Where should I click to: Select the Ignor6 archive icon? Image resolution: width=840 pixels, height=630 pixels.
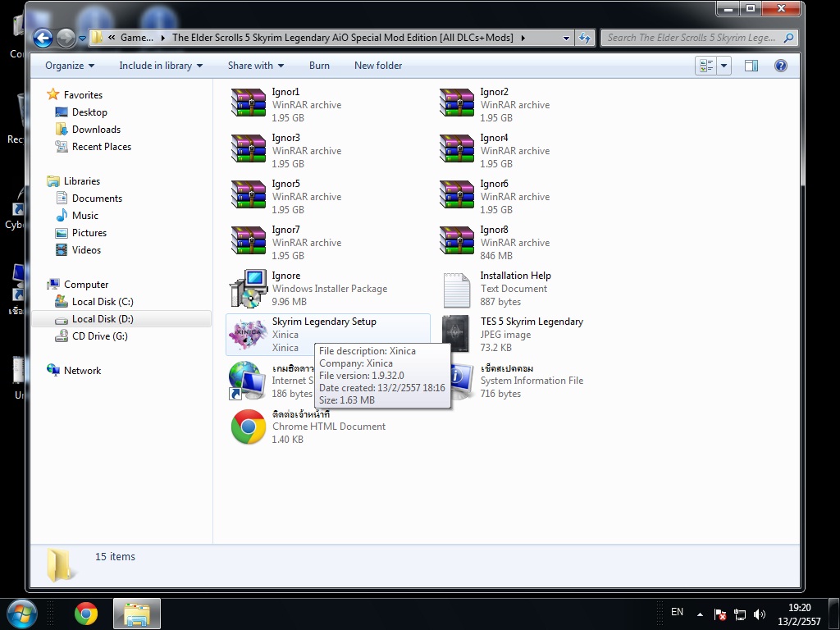click(456, 195)
